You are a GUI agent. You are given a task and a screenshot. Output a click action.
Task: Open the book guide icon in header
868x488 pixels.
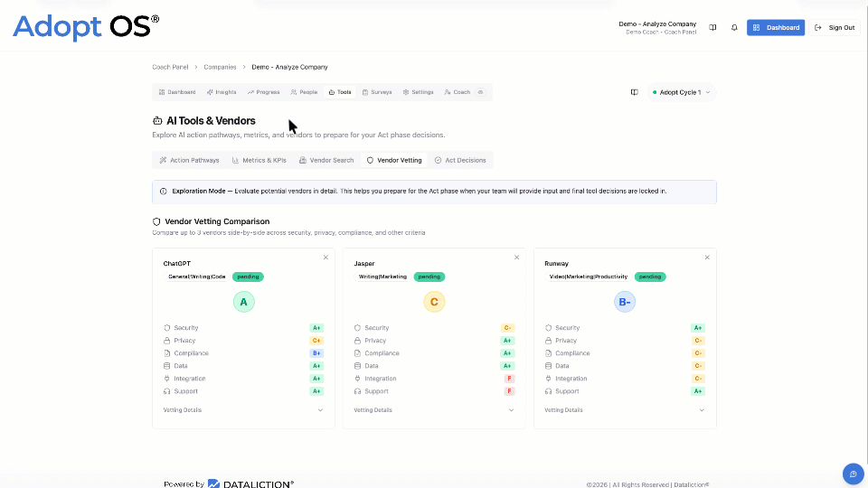point(712,28)
